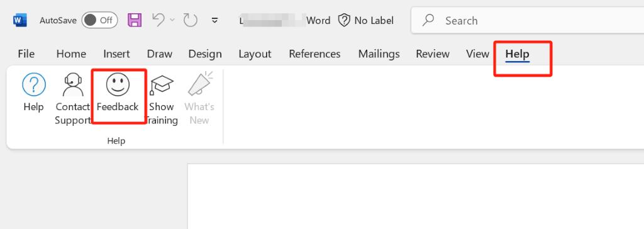Go to the Review tab
Image resolution: width=644 pixels, height=229 pixels.
coord(433,54)
